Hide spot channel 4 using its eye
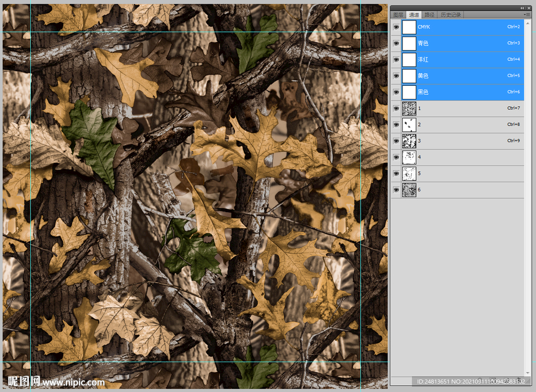 coord(396,158)
